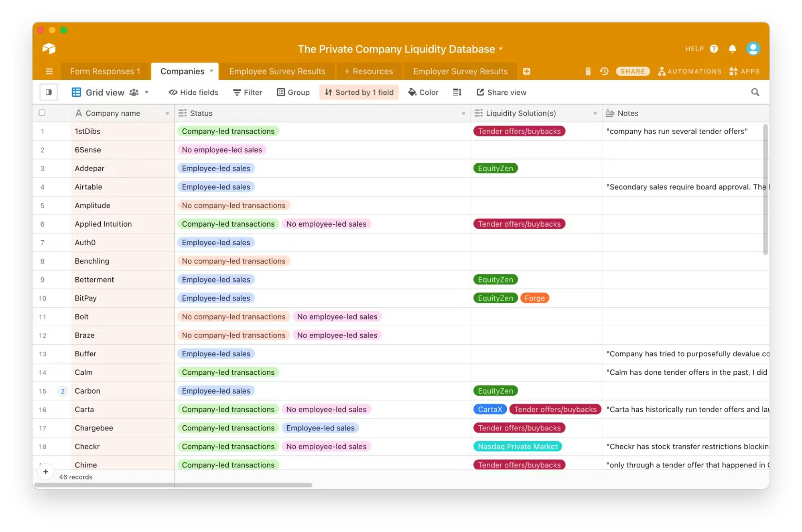Select the EquityZen tag for Addepar
802x532 pixels.
click(x=495, y=169)
